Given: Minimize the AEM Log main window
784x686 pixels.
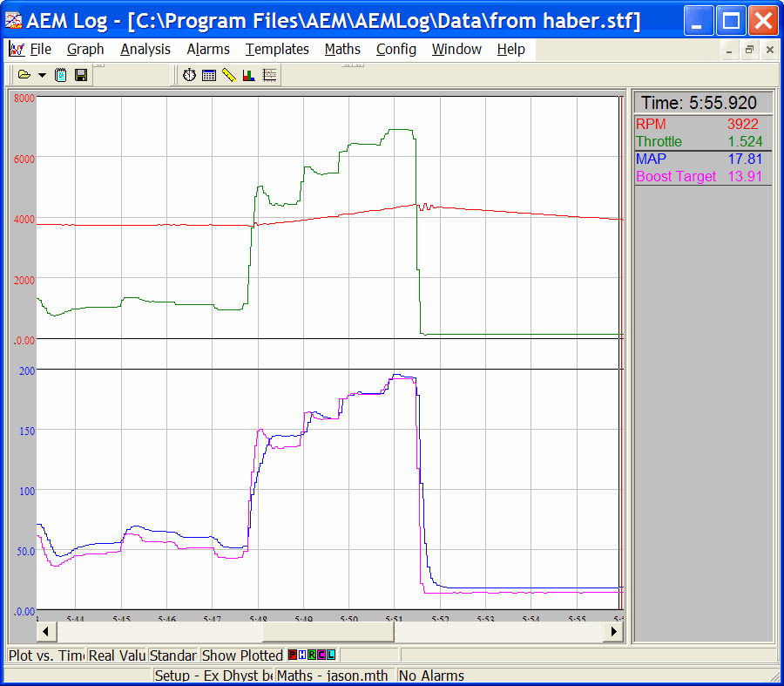Looking at the screenshot, I should click(699, 21).
